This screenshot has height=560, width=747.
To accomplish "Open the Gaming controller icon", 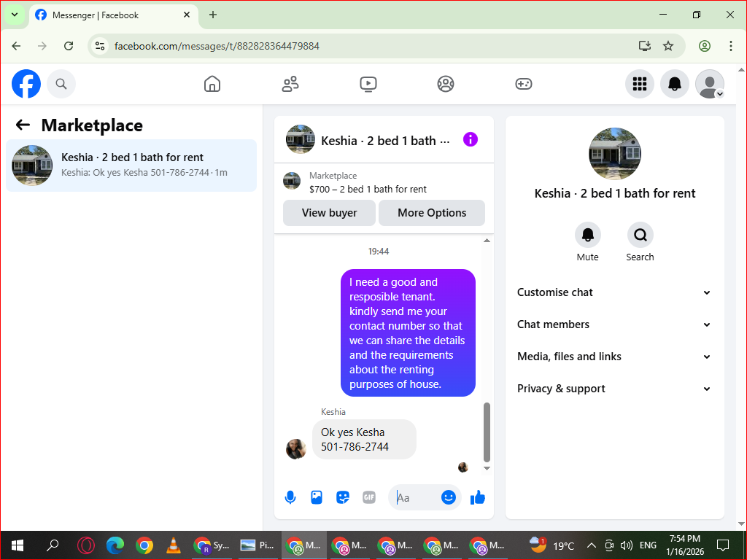I will 524,84.
